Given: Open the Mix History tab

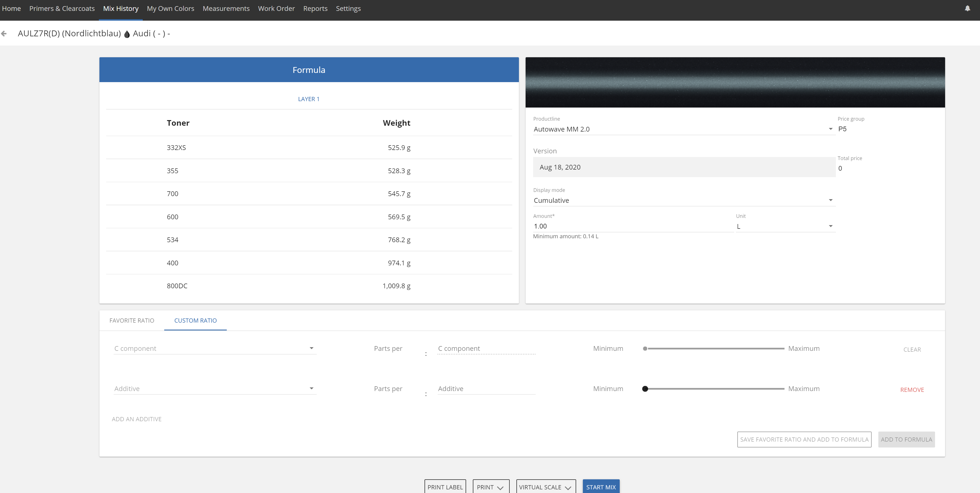Looking at the screenshot, I should coord(121,8).
